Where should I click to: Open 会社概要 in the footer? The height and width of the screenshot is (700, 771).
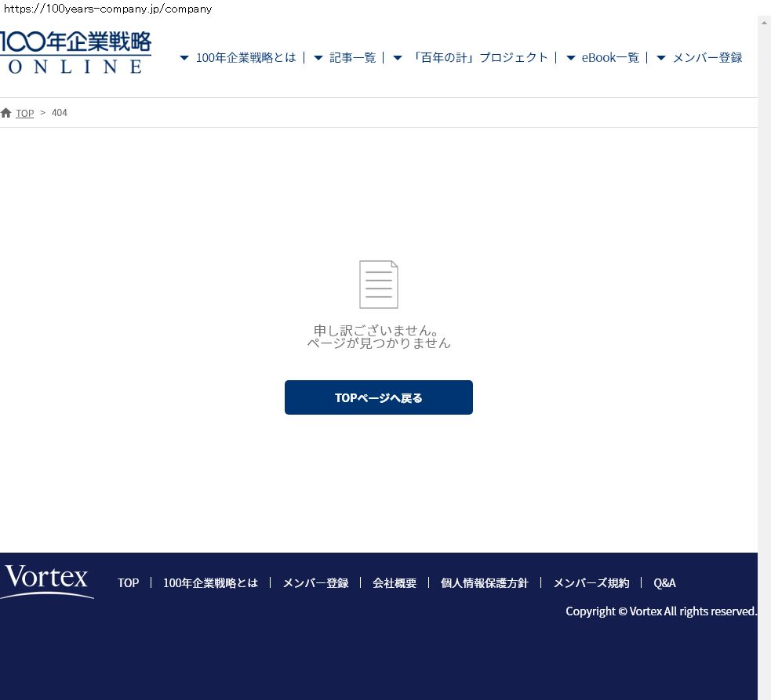coord(395,583)
